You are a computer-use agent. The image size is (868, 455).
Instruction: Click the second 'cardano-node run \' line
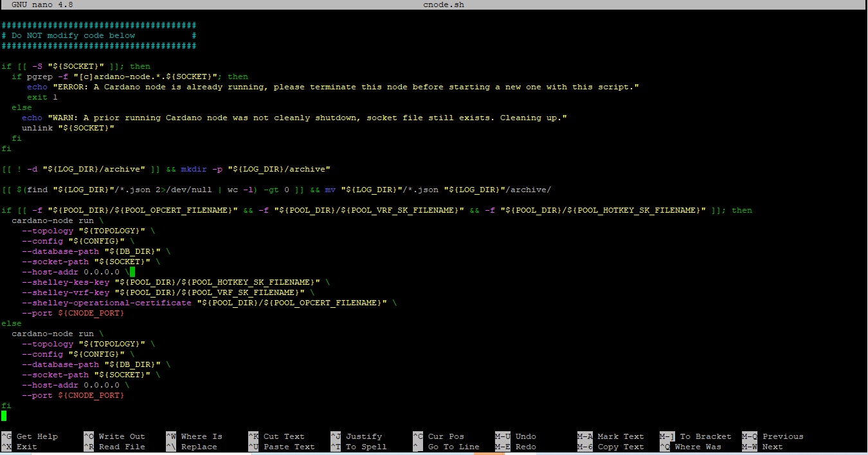[x=58, y=334]
